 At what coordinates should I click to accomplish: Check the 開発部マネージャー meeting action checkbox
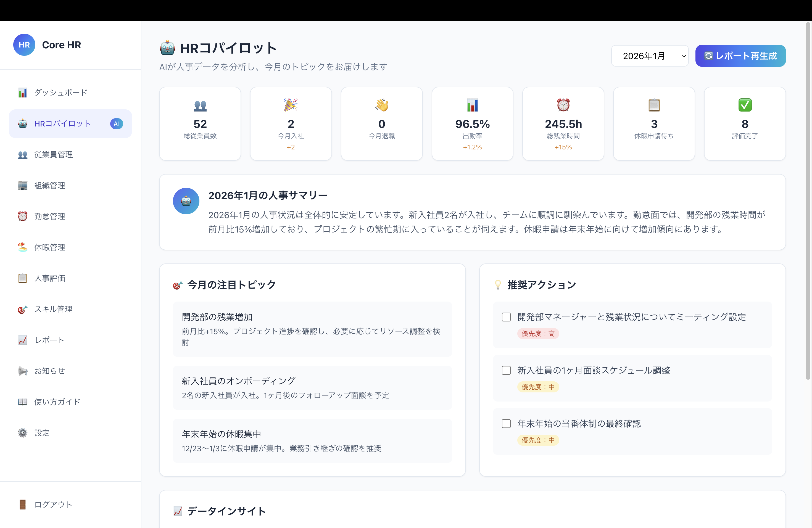pos(506,317)
